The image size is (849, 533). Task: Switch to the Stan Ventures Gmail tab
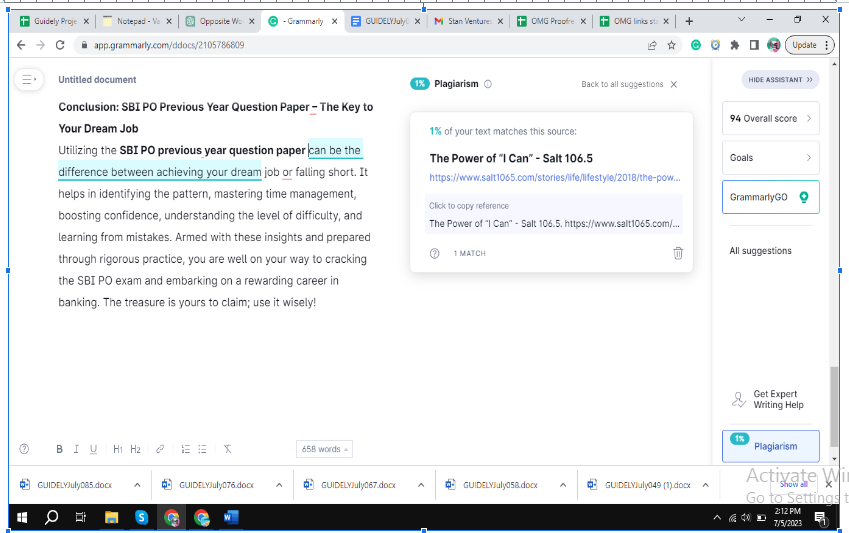coord(467,21)
